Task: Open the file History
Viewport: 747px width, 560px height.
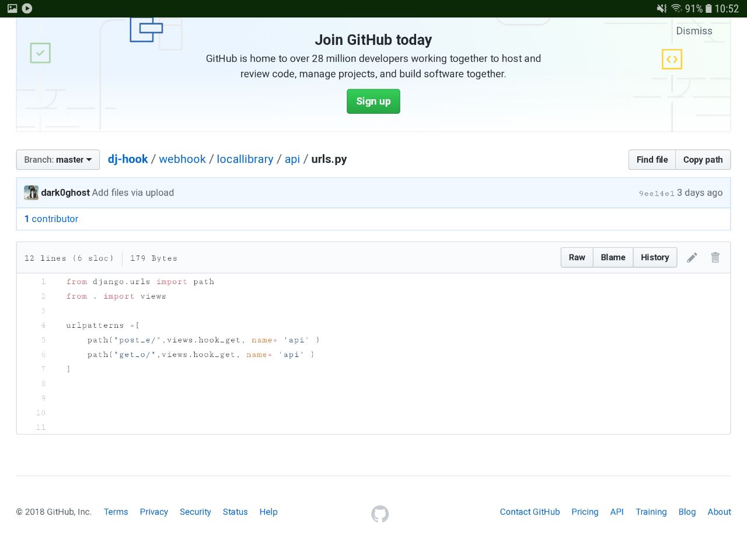Action: coord(655,257)
